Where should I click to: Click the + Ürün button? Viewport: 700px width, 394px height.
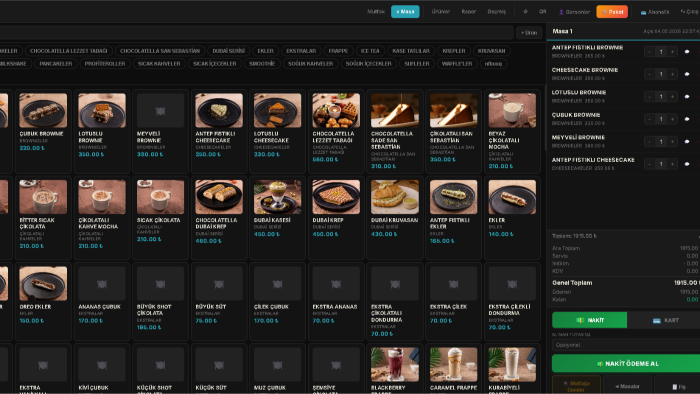tap(529, 33)
